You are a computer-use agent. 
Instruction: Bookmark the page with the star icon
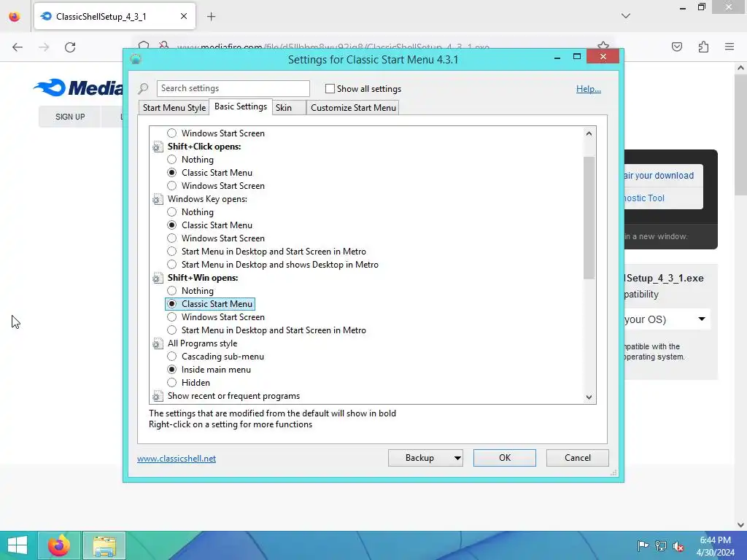click(603, 47)
